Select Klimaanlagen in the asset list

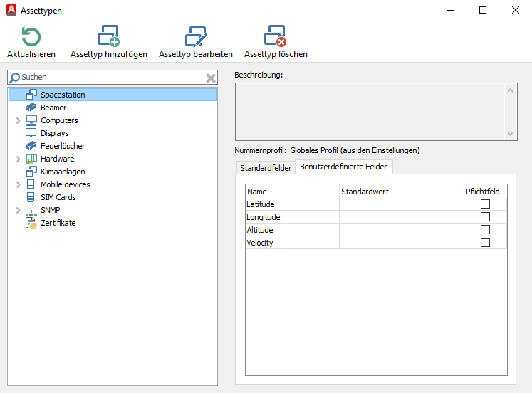pyautogui.click(x=63, y=172)
